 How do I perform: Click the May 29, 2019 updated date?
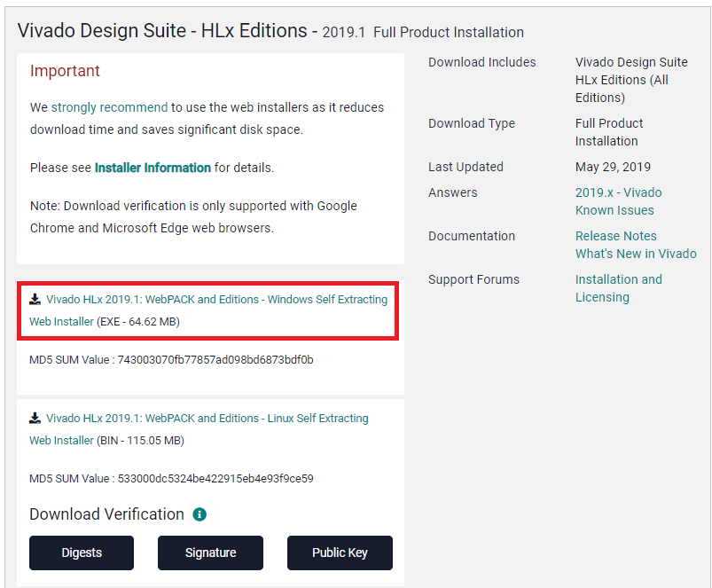[613, 167]
